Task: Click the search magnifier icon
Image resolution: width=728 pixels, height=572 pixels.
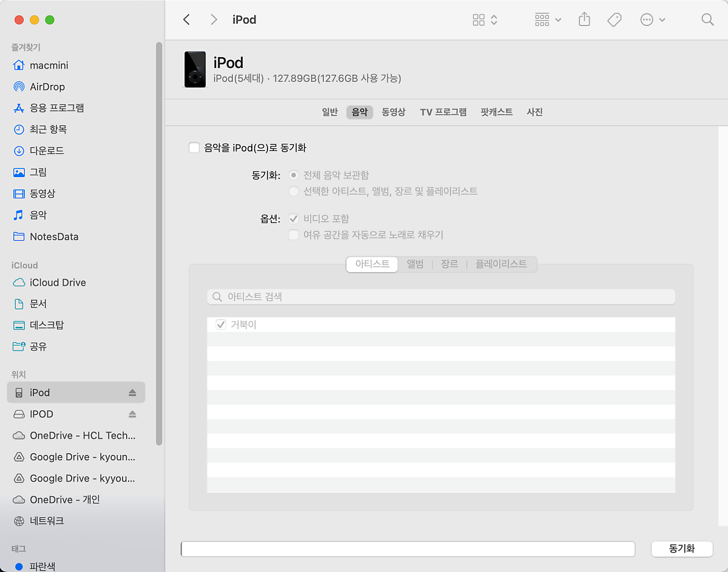Action: coord(707,19)
